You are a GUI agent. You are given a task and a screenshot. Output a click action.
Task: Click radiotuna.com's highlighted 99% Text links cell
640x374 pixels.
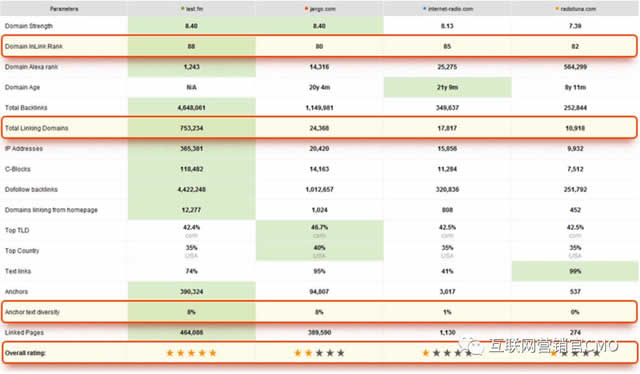pos(575,271)
